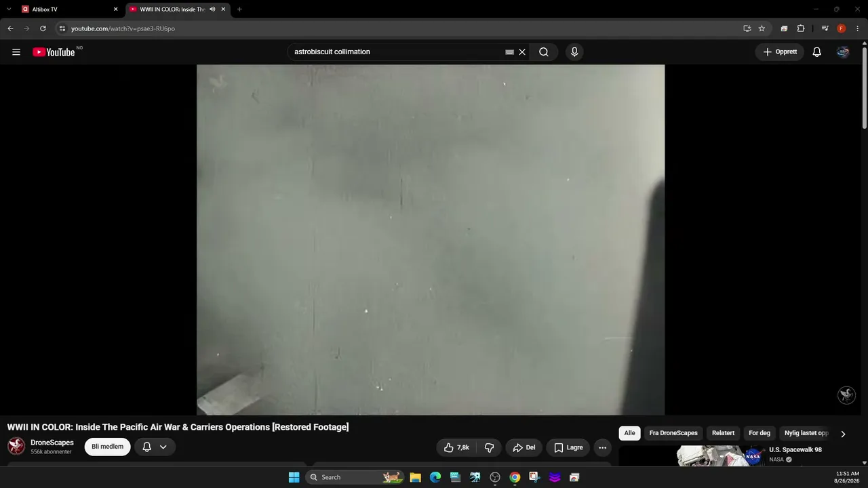The image size is (868, 488).
Task: Save the video with Lagre
Action: click(x=568, y=447)
